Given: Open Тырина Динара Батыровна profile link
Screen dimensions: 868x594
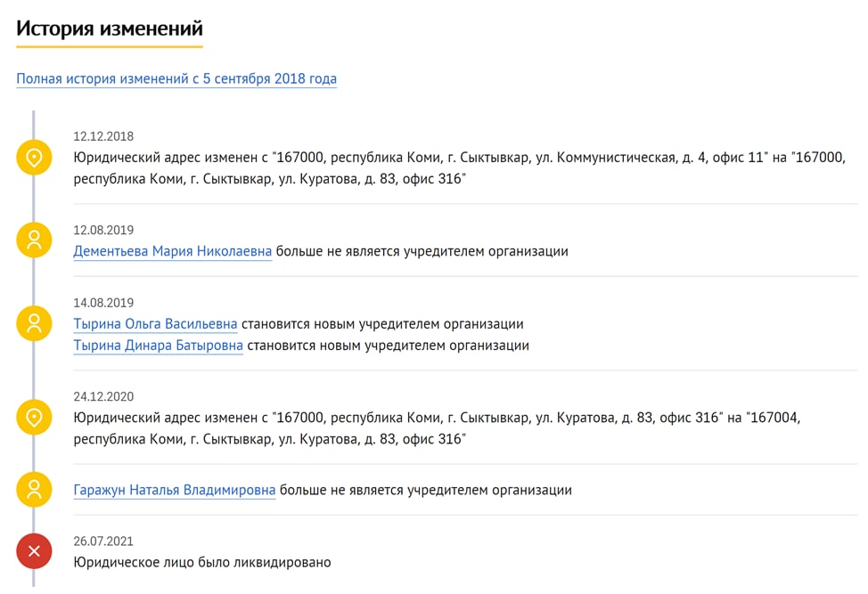Looking at the screenshot, I should click(x=158, y=346).
